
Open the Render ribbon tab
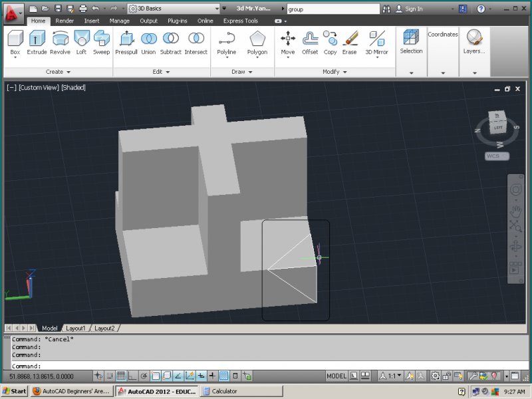tap(65, 21)
